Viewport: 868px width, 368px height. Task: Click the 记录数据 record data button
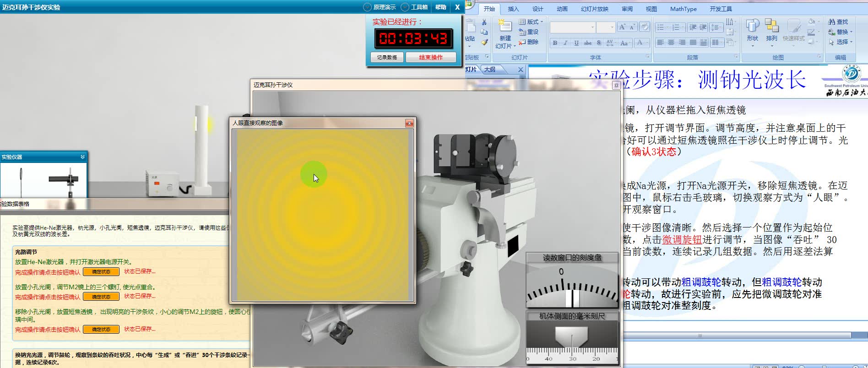(x=387, y=57)
